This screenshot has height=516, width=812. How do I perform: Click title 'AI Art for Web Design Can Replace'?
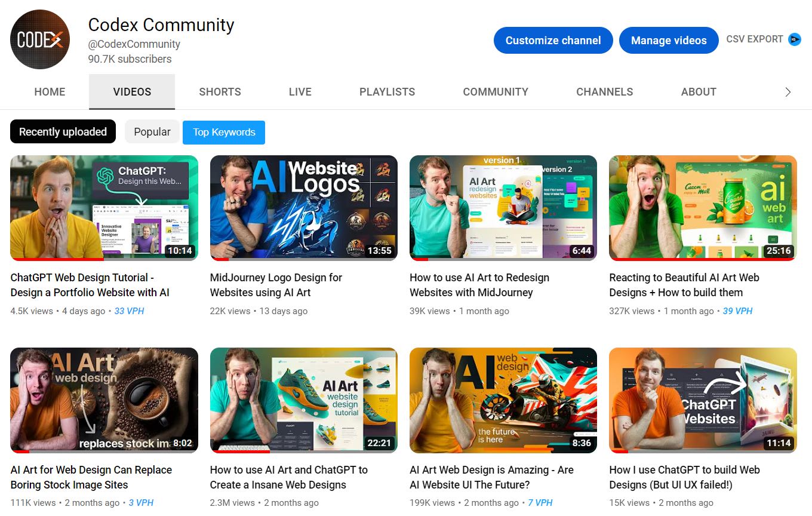91,477
